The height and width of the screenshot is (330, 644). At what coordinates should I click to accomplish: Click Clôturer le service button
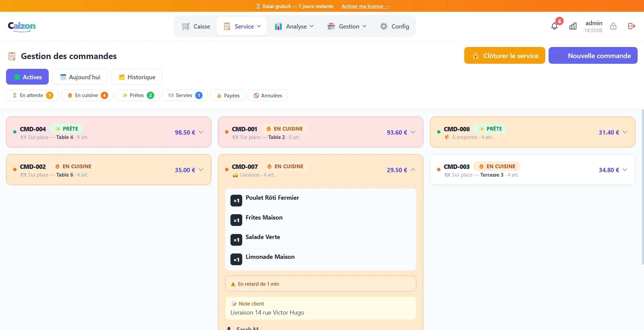[x=505, y=55]
